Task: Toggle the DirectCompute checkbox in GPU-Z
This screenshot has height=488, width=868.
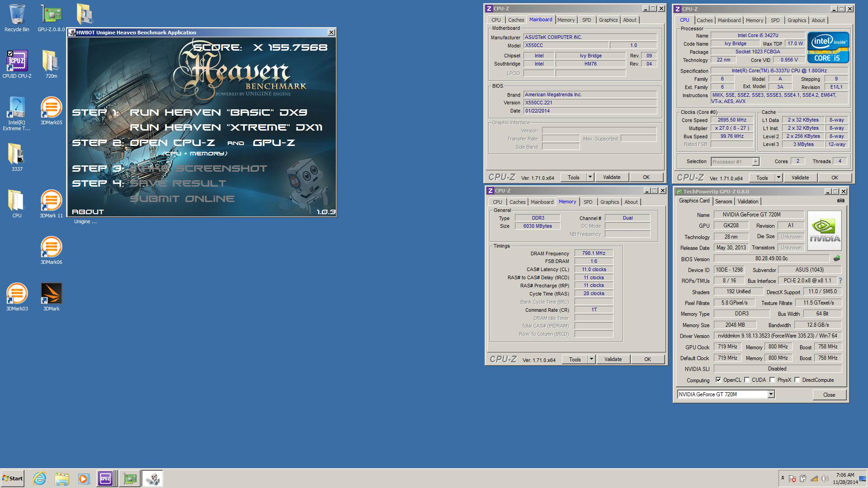Action: pyautogui.click(x=797, y=380)
